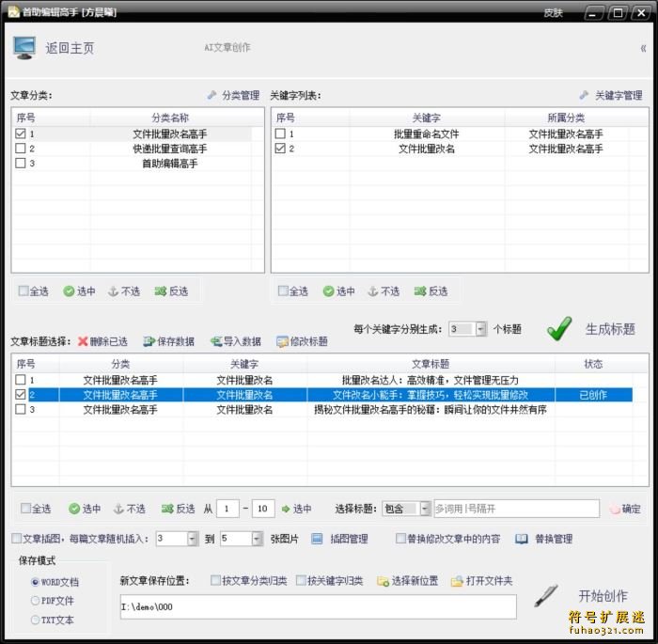Open 替换管理 book icon

[521, 539]
